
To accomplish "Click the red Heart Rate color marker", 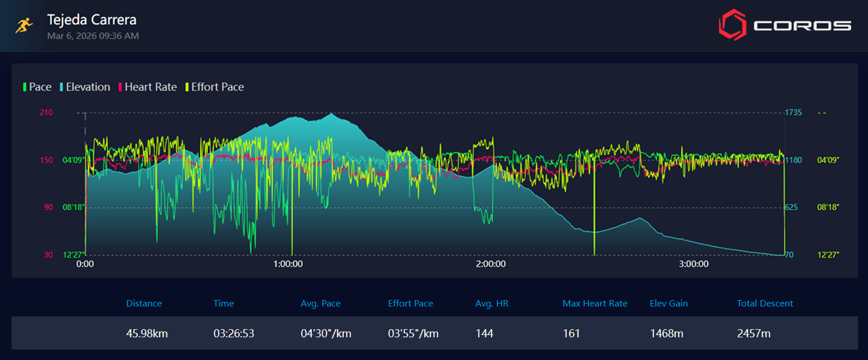I will [120, 87].
